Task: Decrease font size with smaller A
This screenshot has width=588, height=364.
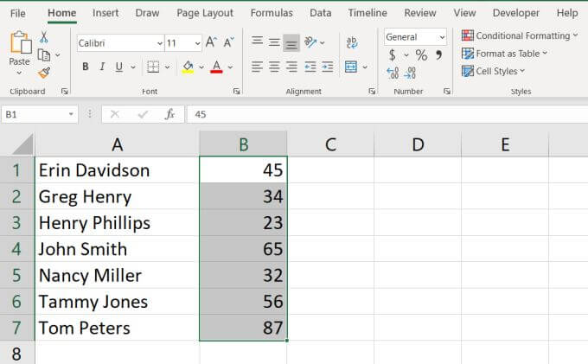Action: [228, 42]
